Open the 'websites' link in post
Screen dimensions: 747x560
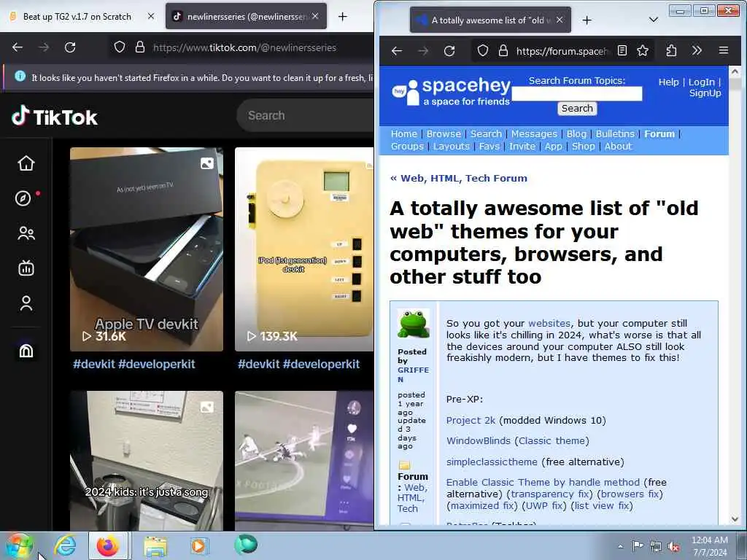549,323
